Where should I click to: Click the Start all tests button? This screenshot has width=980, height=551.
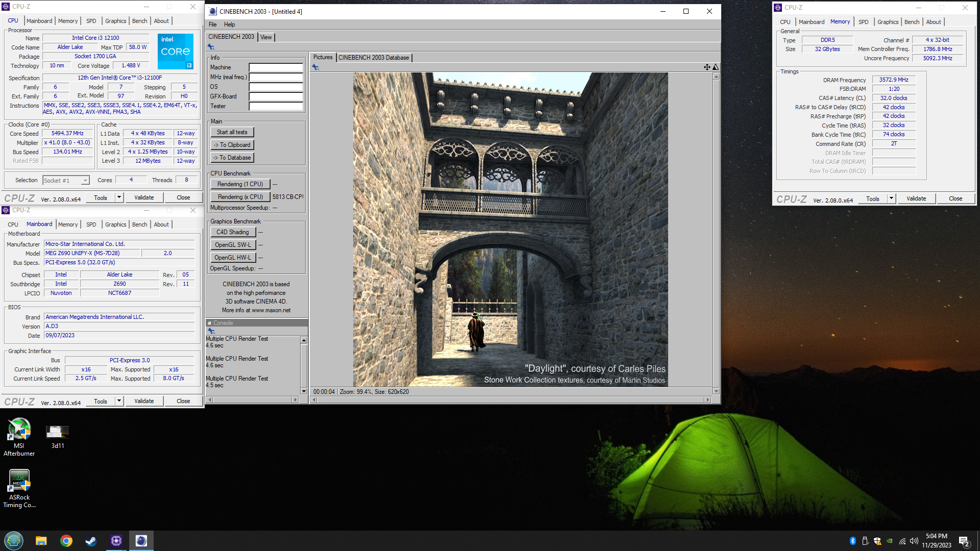(x=232, y=132)
